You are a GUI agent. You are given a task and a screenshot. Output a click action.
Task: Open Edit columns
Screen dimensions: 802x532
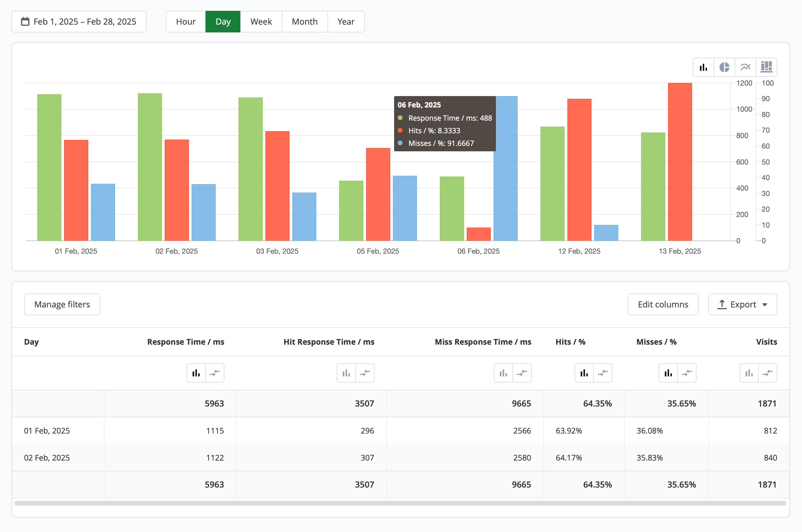pos(663,304)
